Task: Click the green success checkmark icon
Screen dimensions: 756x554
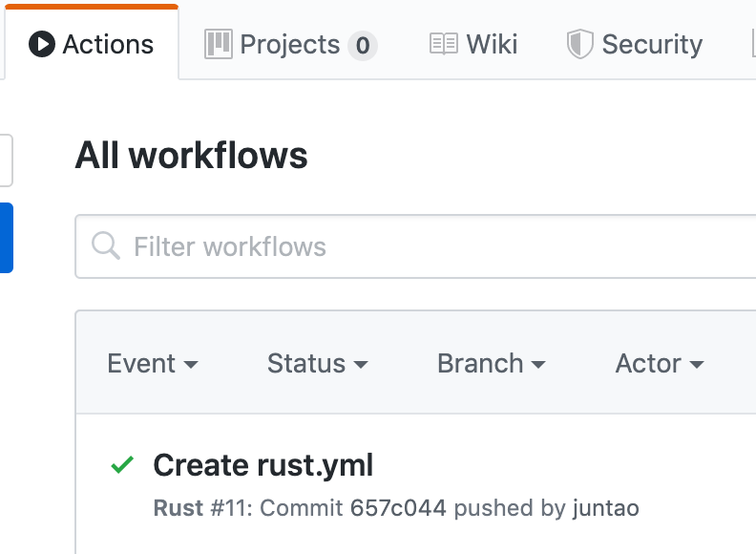Action: point(122,465)
